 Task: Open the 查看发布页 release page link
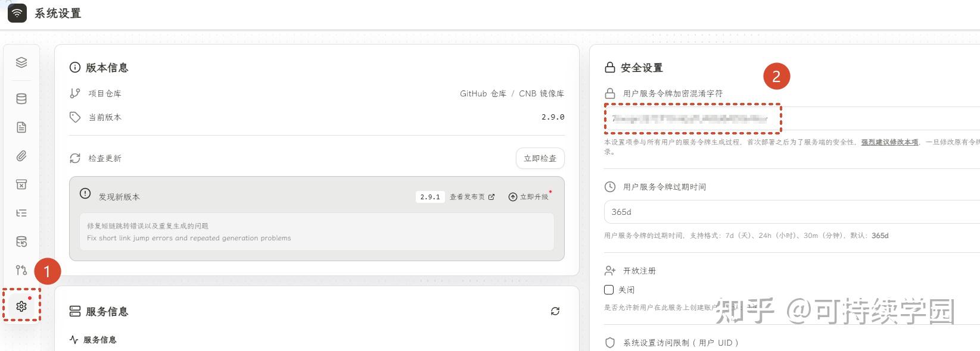(472, 197)
